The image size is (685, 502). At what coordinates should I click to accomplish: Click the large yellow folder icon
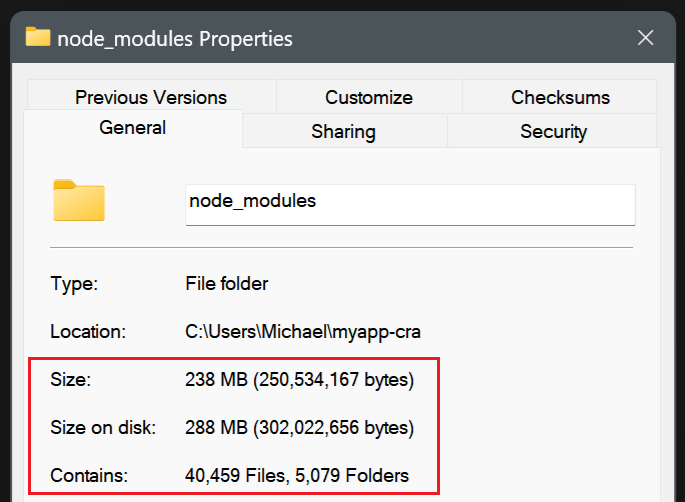(79, 200)
